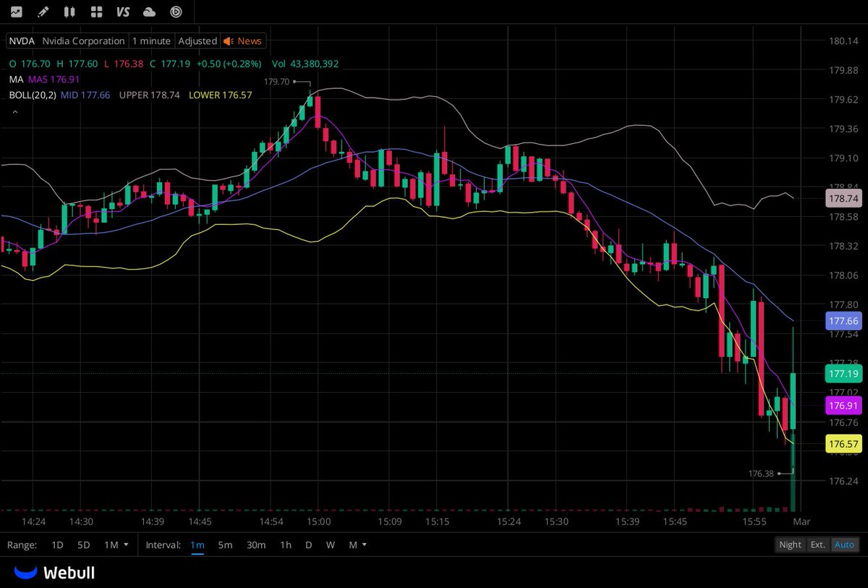Viewport: 868px width, 588px height.
Task: Click the 179.70 high marker label
Action: 276,82
